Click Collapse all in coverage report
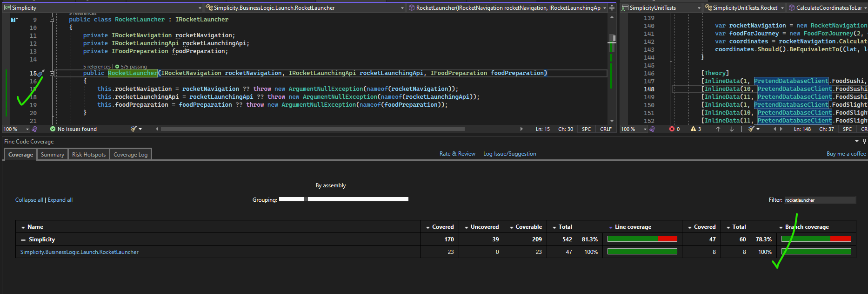 coord(29,200)
